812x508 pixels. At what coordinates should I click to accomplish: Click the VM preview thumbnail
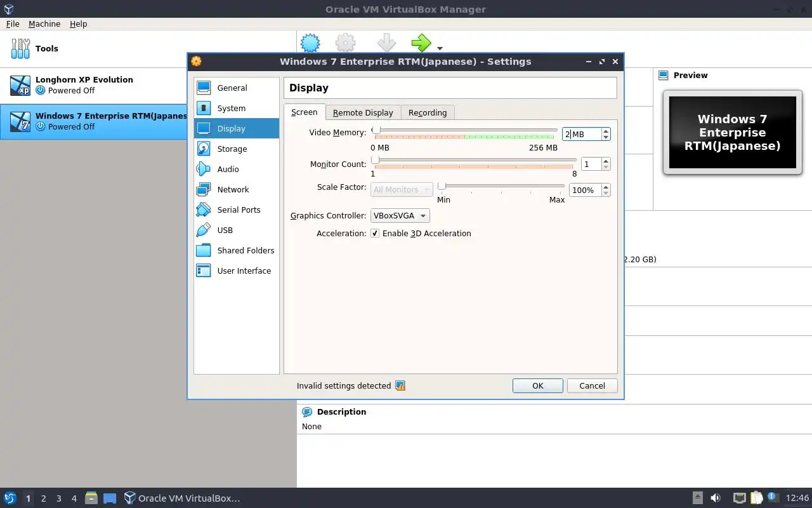(x=732, y=132)
